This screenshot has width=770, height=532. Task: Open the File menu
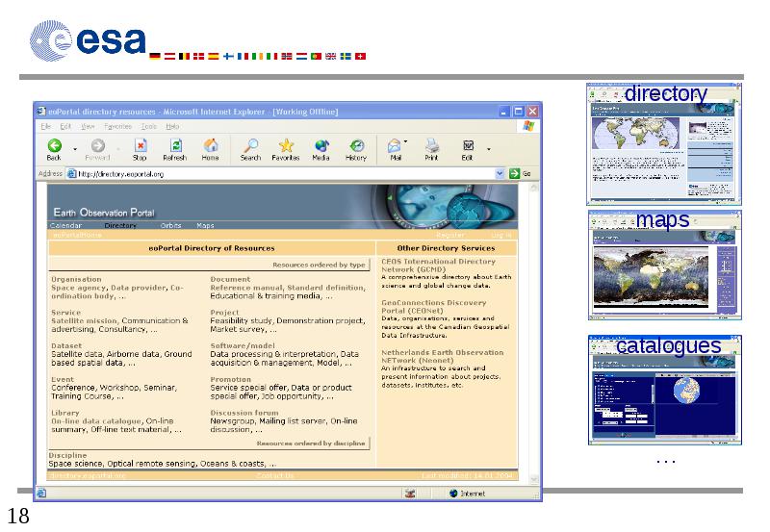pyautogui.click(x=46, y=127)
